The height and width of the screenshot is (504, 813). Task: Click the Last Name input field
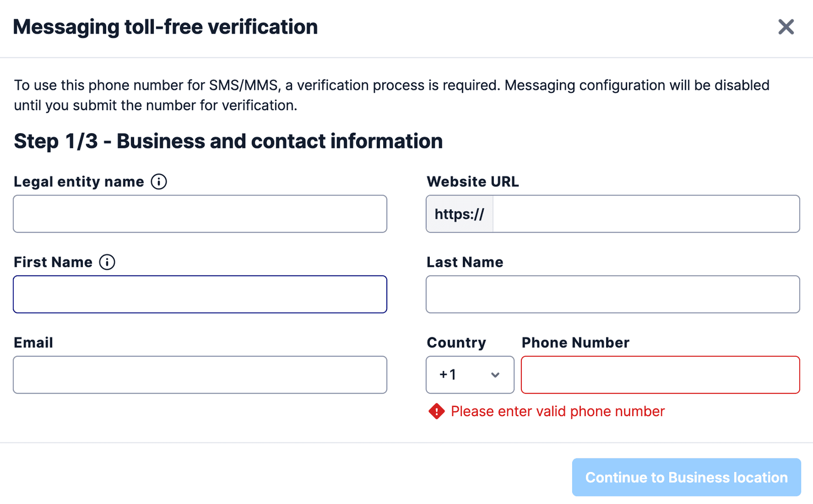(x=613, y=294)
